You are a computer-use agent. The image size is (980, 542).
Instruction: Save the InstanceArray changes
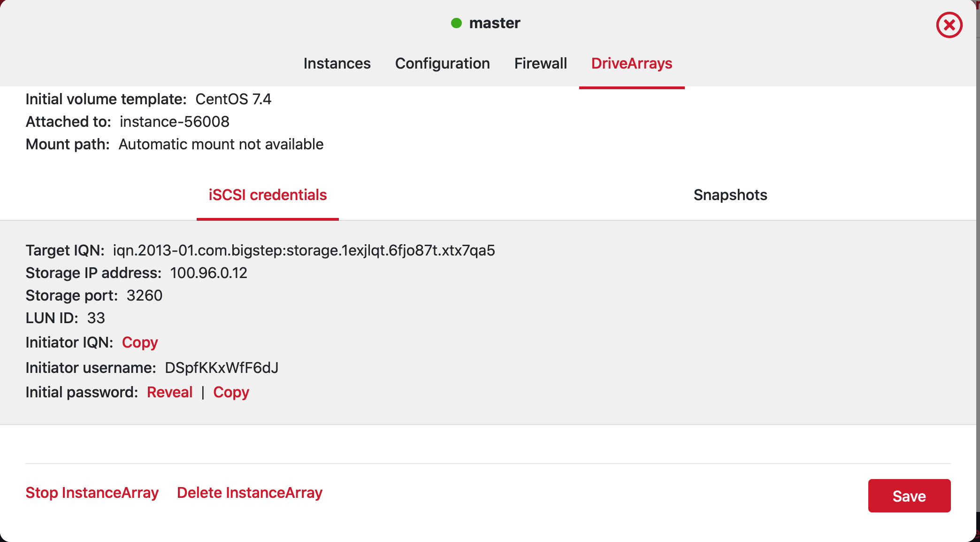point(909,496)
